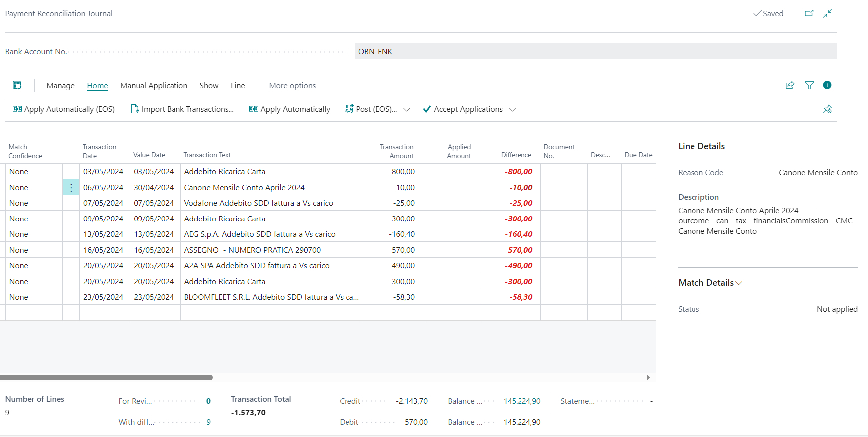The width and height of the screenshot is (868, 437).
Task: Open the underlined None match confidence link
Action: pyautogui.click(x=19, y=188)
